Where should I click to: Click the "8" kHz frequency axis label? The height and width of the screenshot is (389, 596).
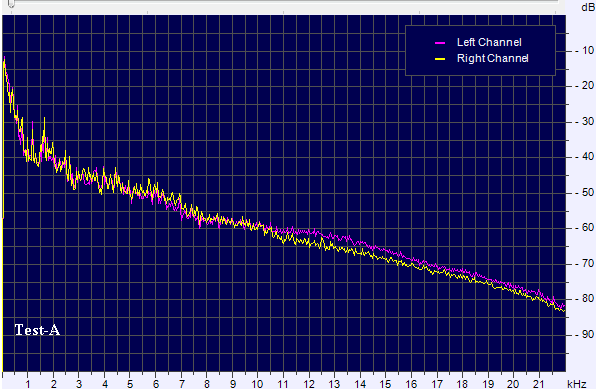[207, 384]
